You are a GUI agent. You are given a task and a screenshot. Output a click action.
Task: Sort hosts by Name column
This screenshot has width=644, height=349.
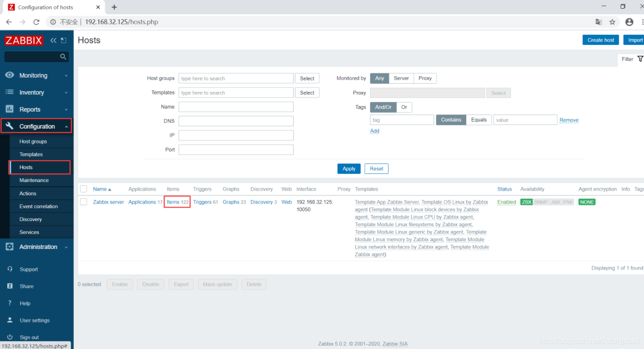(102, 189)
